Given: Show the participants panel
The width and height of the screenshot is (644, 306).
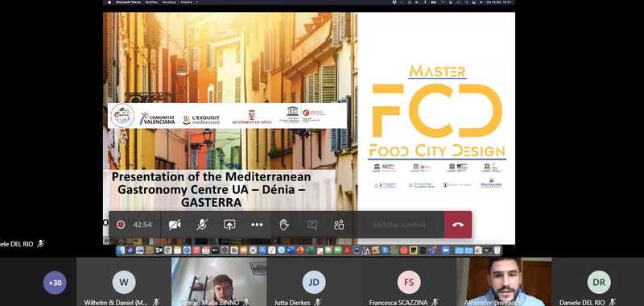Looking at the screenshot, I should tap(339, 225).
